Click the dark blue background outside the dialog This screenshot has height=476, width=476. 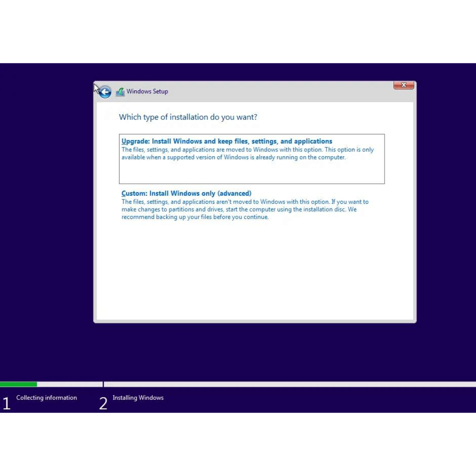48,214
